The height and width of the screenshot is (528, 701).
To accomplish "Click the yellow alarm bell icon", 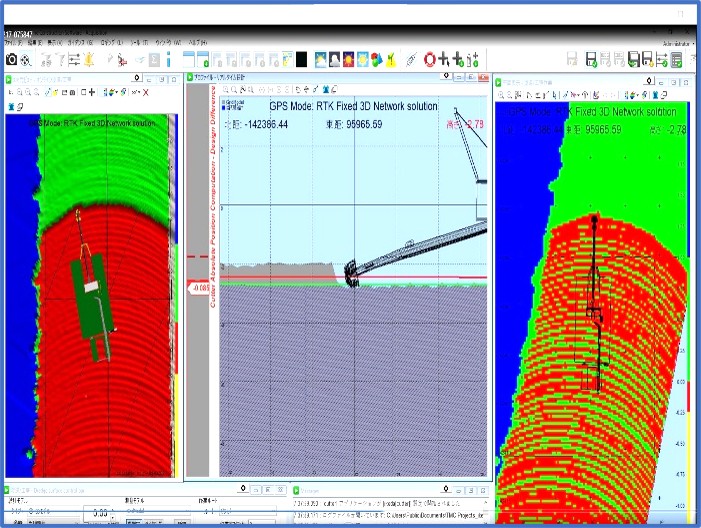I will coord(91,60).
